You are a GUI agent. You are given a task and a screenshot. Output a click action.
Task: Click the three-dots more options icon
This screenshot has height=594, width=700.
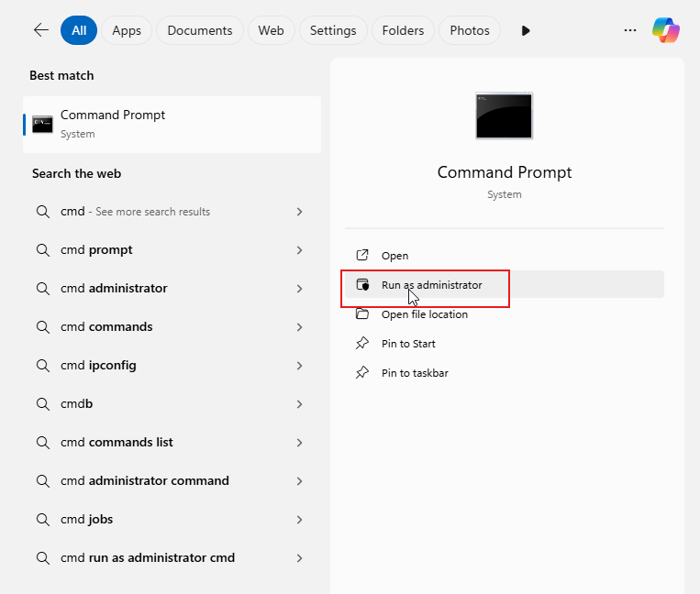coord(630,30)
